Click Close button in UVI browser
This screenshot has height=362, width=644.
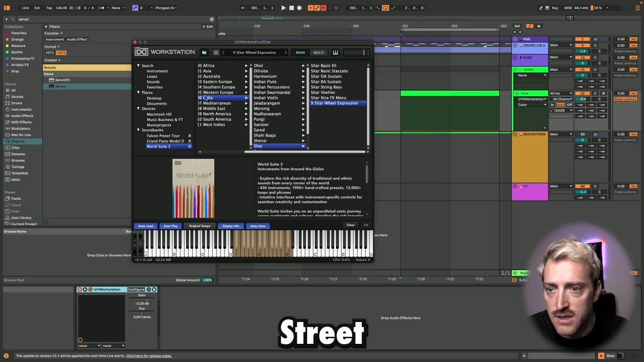click(350, 225)
